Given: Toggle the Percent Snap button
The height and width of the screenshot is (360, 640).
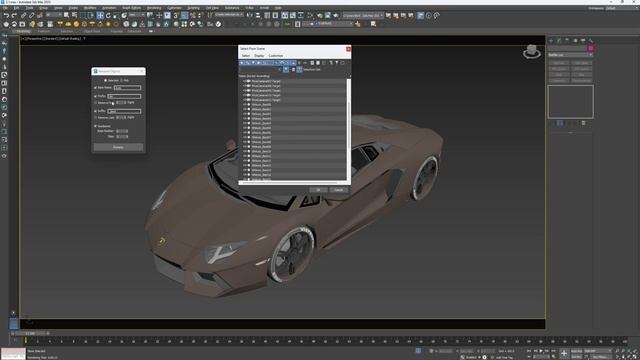Looking at the screenshot, I should point(193,16).
